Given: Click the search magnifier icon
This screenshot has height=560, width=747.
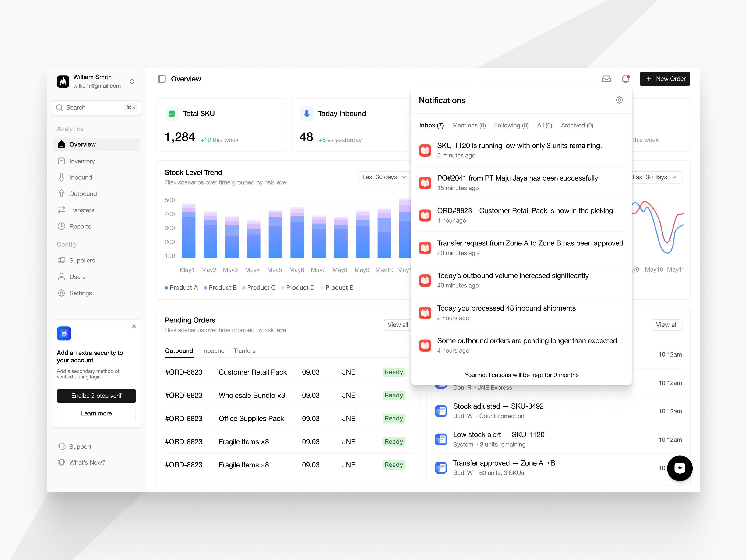Looking at the screenshot, I should click(60, 108).
